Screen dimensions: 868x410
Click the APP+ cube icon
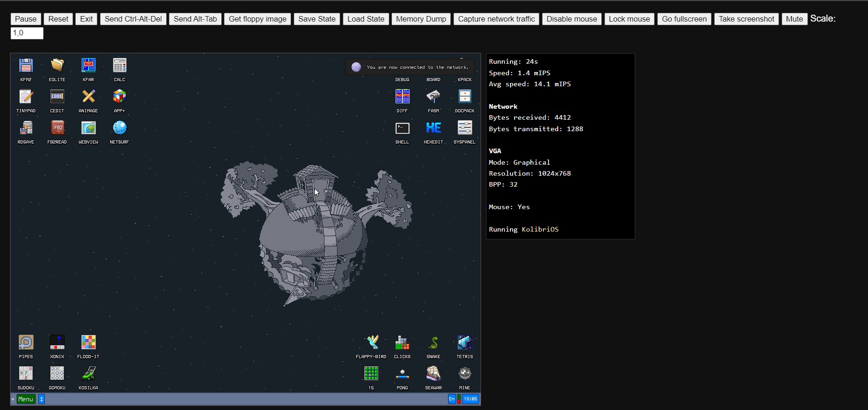click(x=119, y=97)
